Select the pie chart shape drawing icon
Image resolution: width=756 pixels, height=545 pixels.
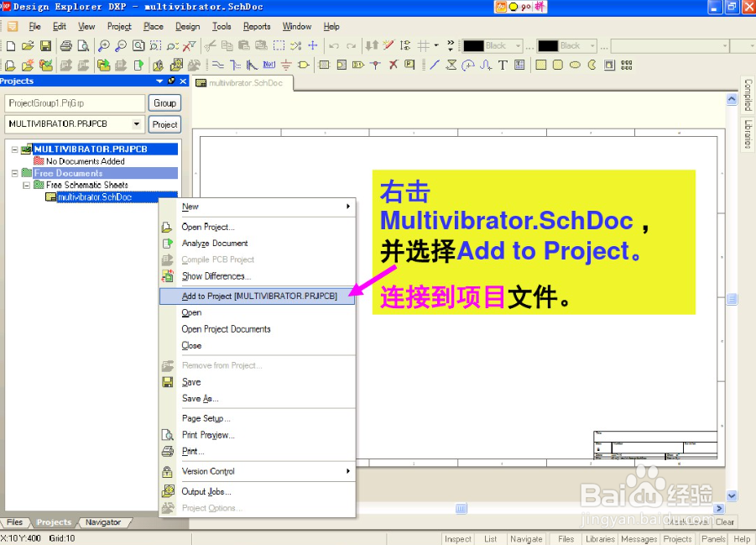(592, 65)
